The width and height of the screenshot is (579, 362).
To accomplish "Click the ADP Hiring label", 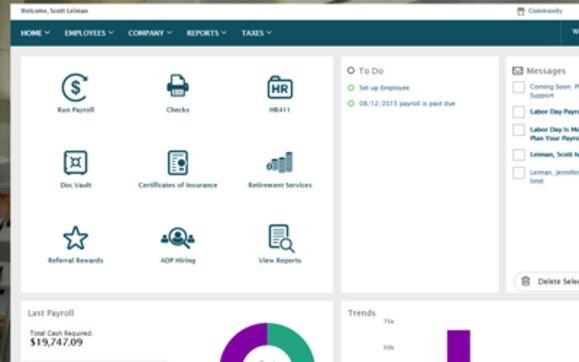I will (x=178, y=260).
